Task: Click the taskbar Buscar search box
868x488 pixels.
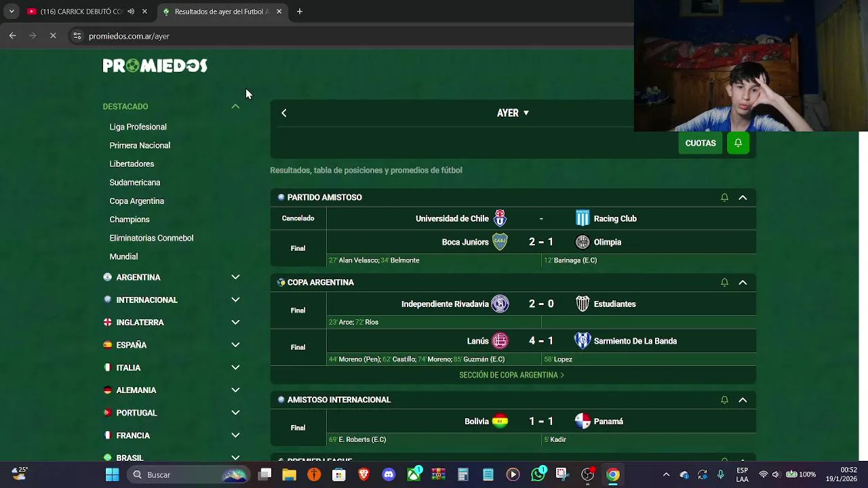Action: tap(188, 474)
